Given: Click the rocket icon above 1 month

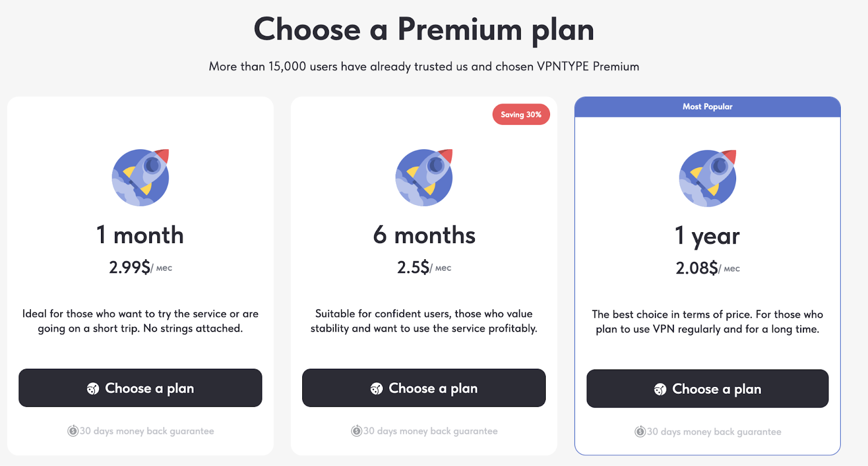Looking at the screenshot, I should point(141,177).
